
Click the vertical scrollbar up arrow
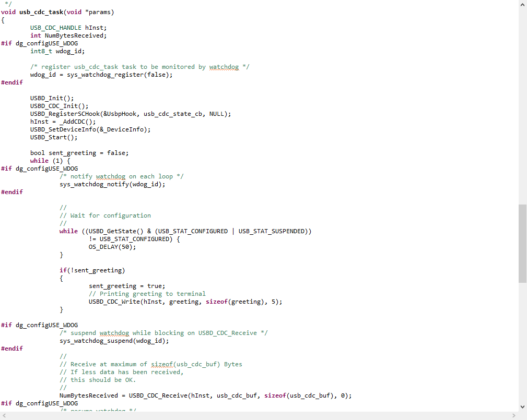coord(522,5)
